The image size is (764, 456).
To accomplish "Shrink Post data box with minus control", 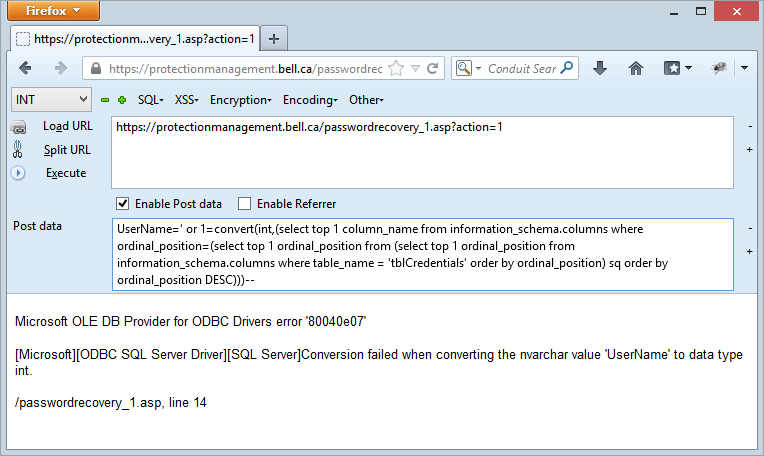I will point(750,228).
